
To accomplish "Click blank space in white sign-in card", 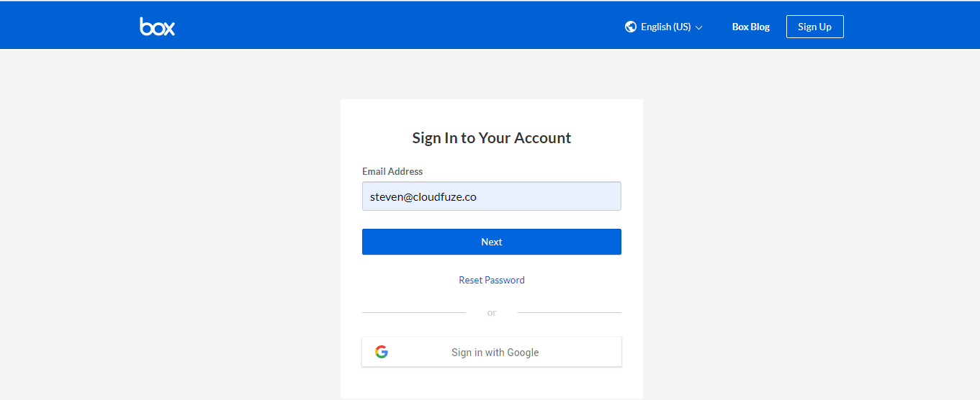I will [492, 114].
